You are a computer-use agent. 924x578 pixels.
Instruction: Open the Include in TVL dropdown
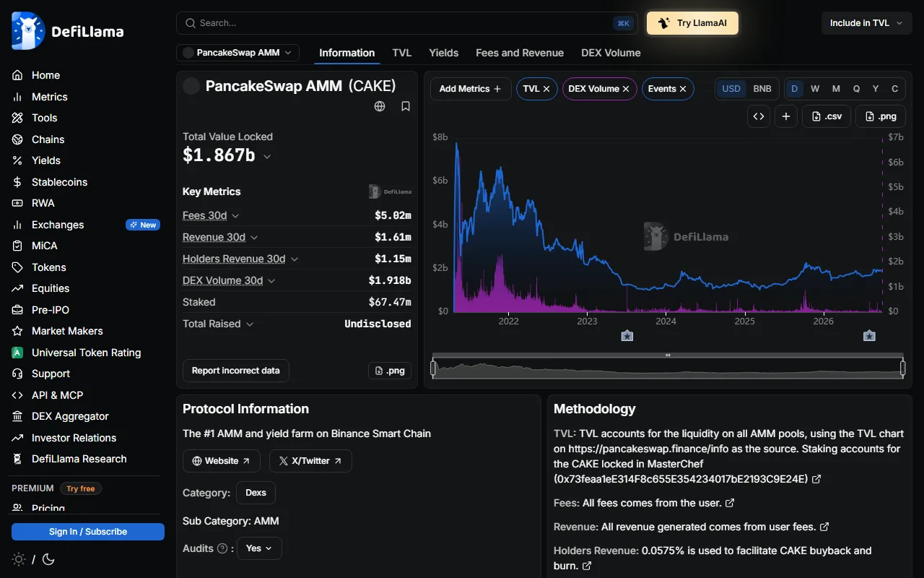point(866,23)
